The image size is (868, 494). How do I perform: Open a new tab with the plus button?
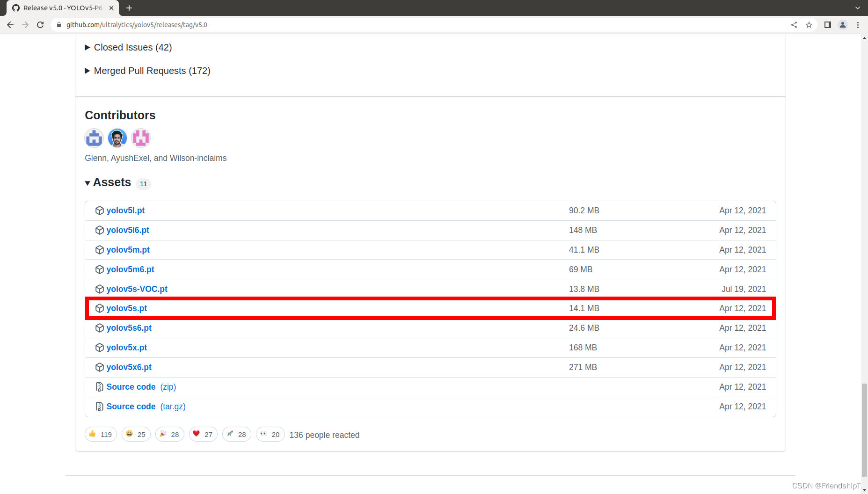click(129, 8)
